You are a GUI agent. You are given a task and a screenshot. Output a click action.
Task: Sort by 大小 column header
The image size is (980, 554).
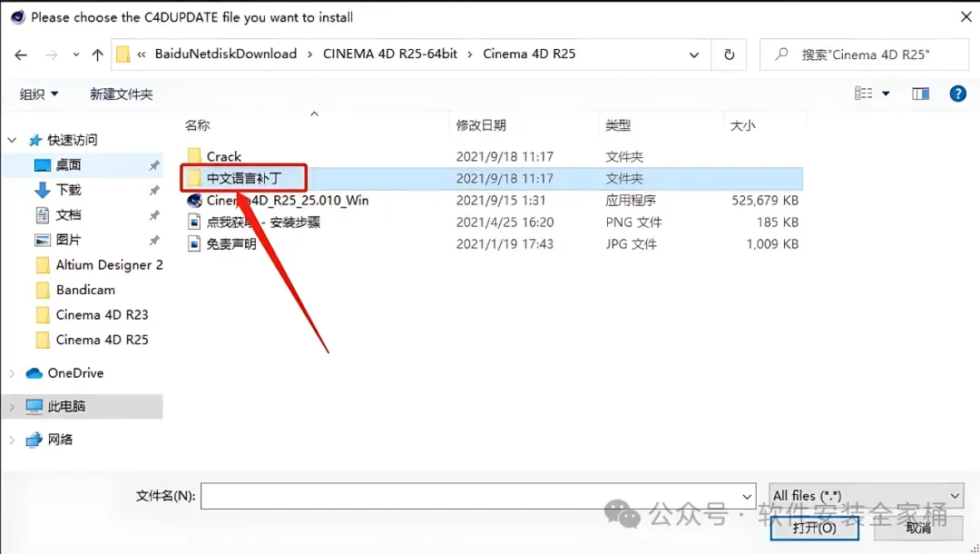(x=742, y=125)
